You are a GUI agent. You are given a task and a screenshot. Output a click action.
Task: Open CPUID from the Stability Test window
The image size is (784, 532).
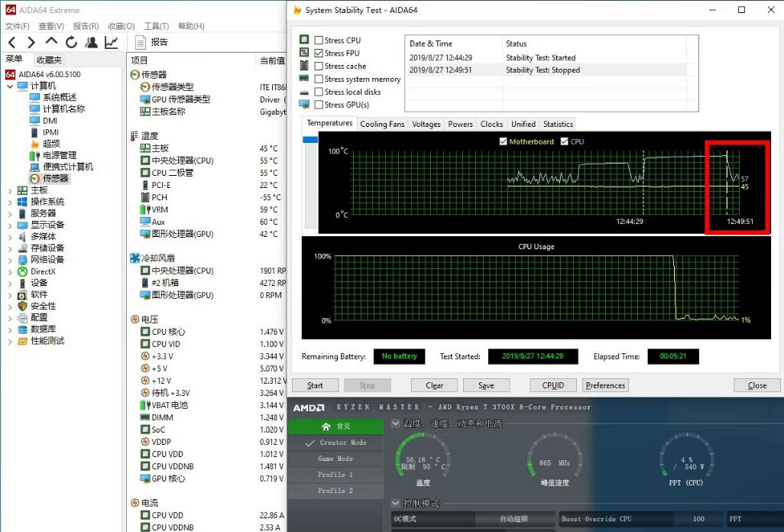pyautogui.click(x=553, y=385)
